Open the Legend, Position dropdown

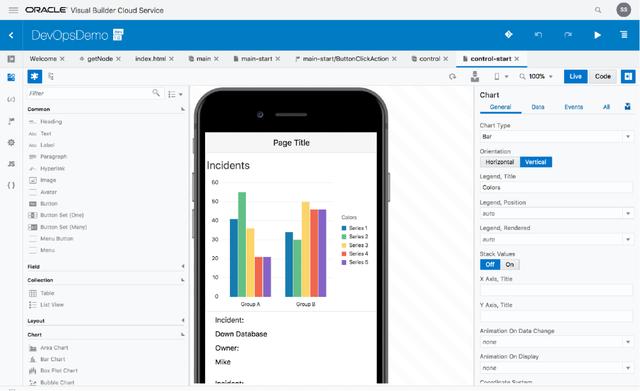[x=557, y=213]
